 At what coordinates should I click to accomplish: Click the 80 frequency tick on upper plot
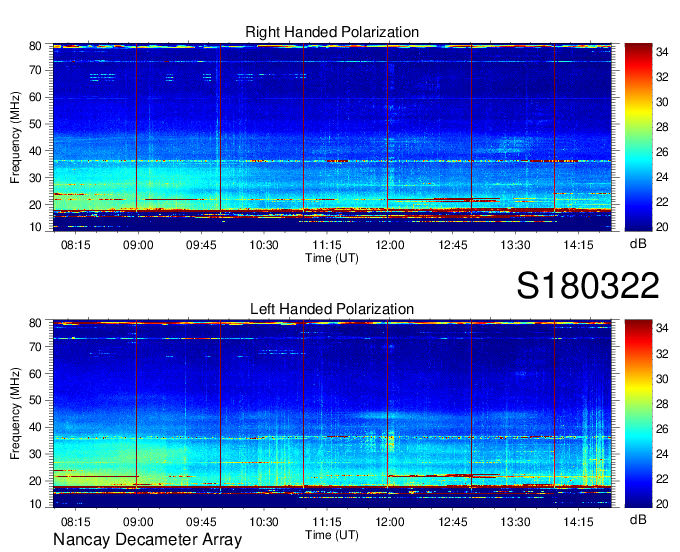click(x=35, y=46)
